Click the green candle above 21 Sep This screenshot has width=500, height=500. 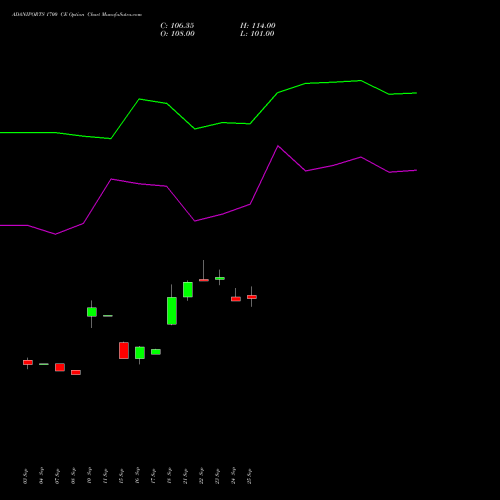click(x=188, y=289)
